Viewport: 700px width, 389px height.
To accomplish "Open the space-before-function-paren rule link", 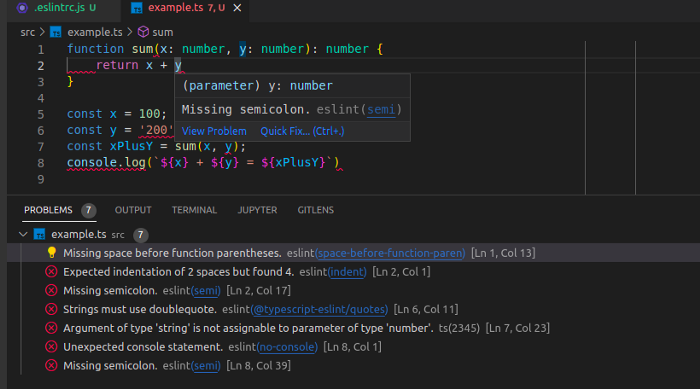I will [x=390, y=253].
